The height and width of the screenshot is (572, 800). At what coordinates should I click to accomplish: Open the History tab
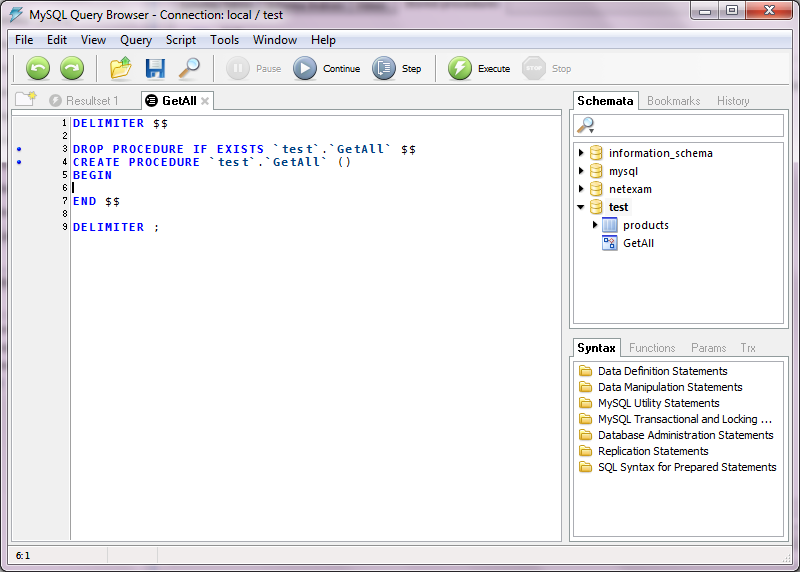[733, 101]
